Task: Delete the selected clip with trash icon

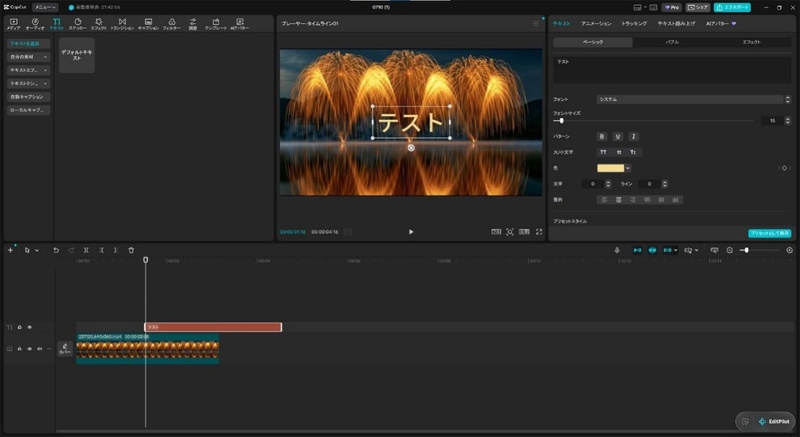Action: 131,250
